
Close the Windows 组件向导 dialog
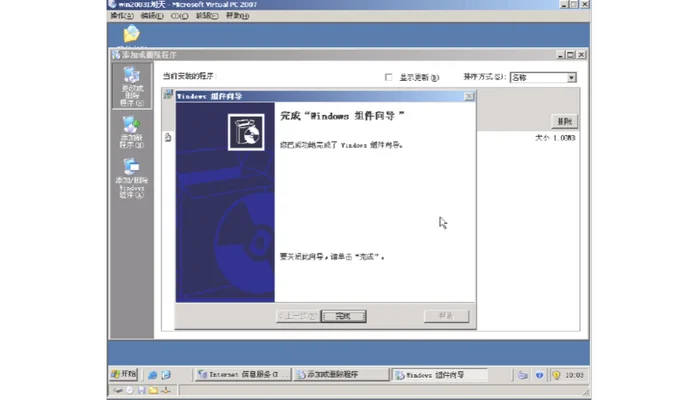[x=469, y=96]
